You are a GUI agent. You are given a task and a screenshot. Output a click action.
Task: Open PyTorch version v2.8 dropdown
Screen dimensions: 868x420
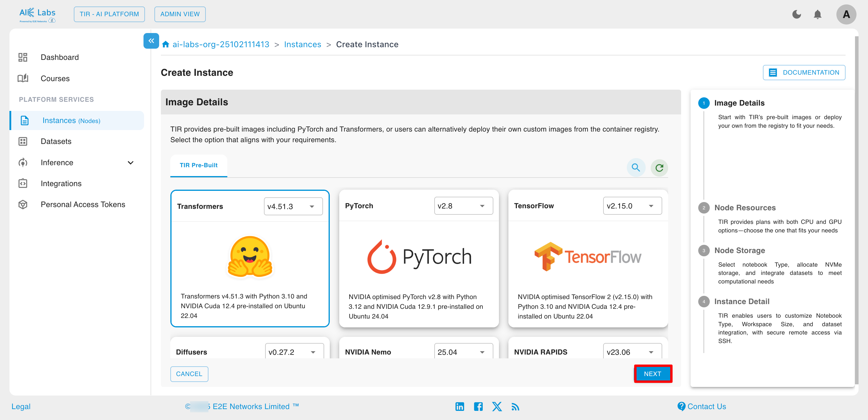point(463,206)
